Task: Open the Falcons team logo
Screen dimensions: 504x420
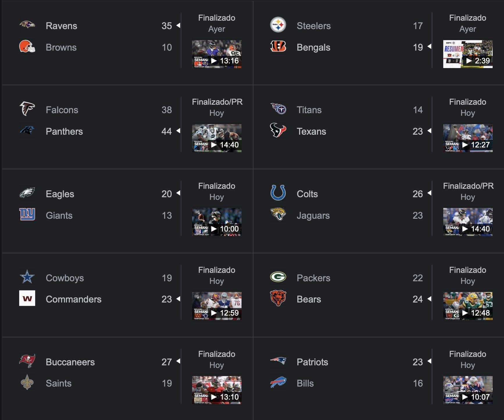Action: coord(27,109)
